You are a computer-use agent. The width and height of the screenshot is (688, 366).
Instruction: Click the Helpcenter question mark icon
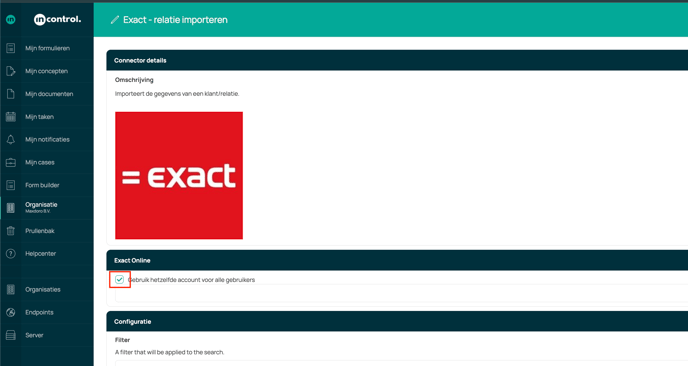coord(11,254)
